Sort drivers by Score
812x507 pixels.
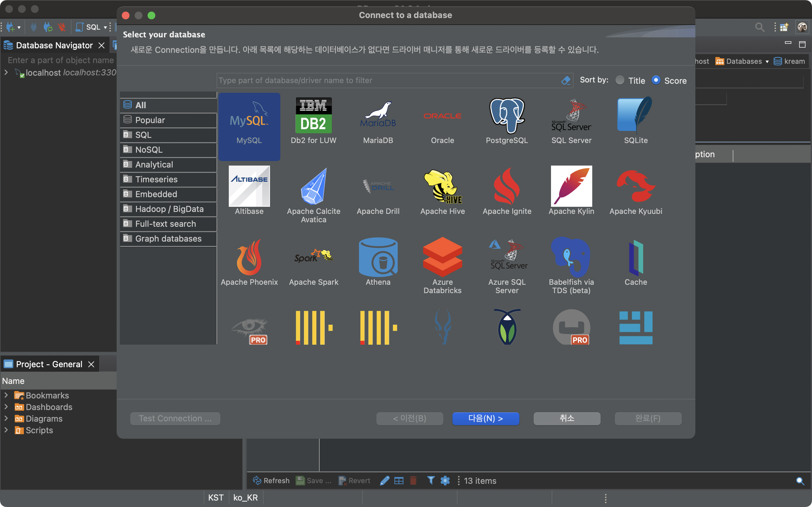pyautogui.click(x=656, y=80)
